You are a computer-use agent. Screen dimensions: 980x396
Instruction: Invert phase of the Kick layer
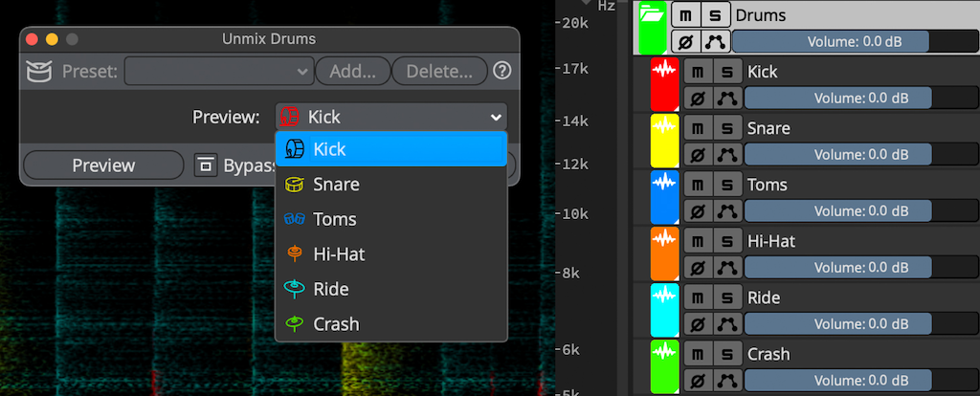point(698,99)
